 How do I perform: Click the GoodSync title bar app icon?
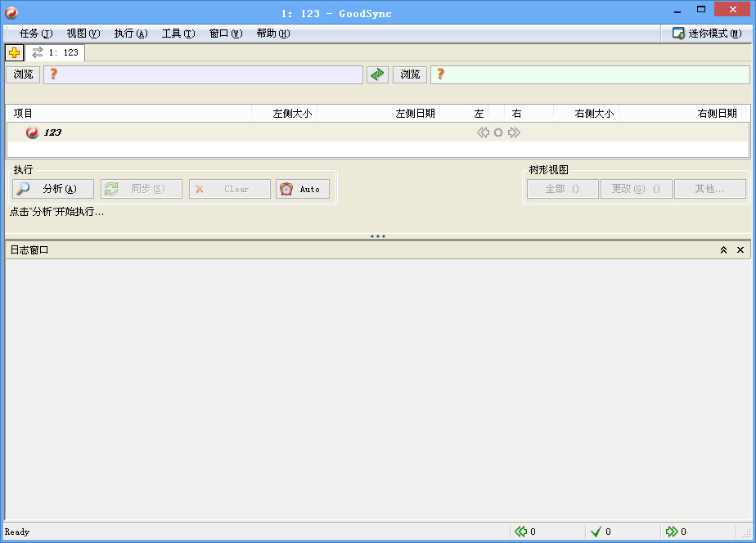[x=11, y=13]
